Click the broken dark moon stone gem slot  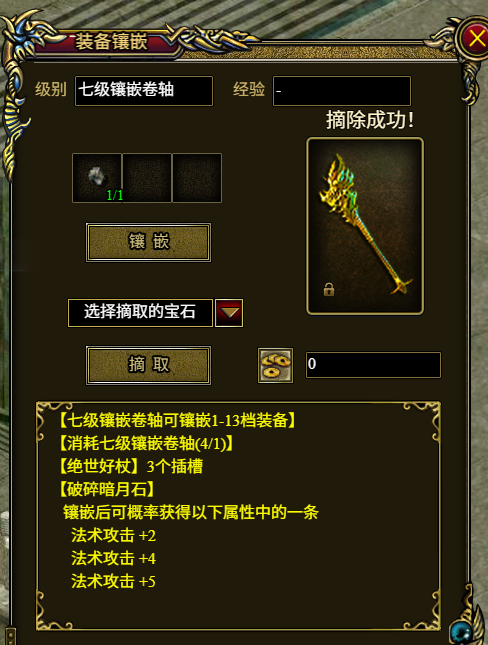point(97,178)
